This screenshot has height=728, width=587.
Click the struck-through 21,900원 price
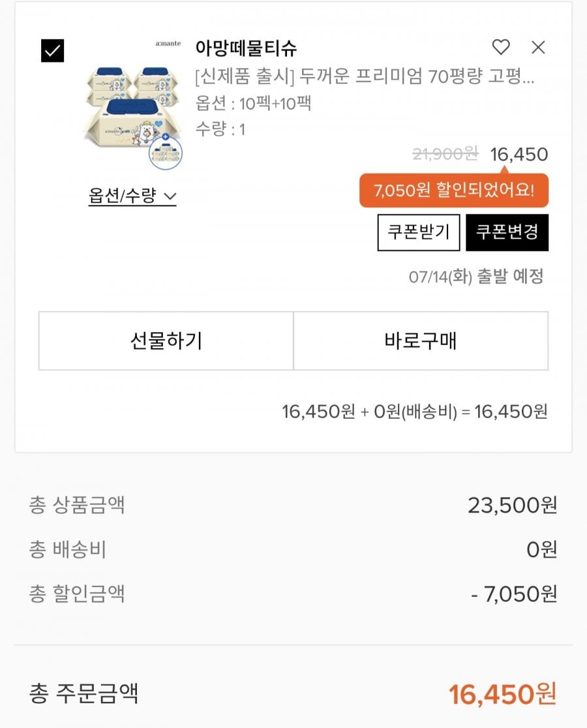point(445,154)
